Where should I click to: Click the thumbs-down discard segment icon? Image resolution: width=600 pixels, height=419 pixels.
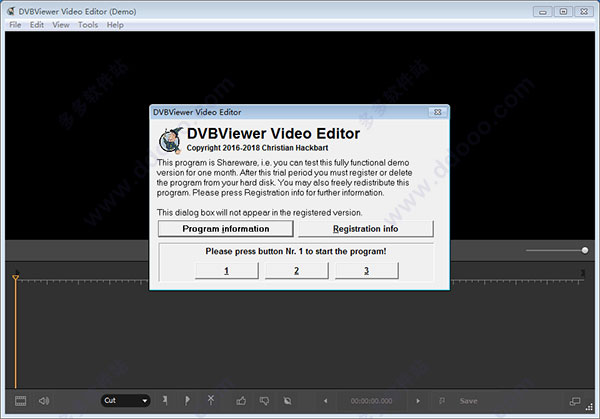click(264, 401)
